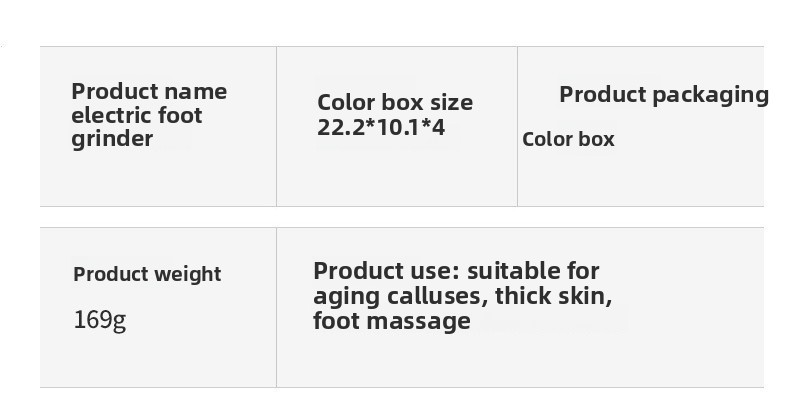This screenshot has height=408, width=800.
Task: Select "Color box" value under Product packaging
Action: pyautogui.click(x=568, y=139)
